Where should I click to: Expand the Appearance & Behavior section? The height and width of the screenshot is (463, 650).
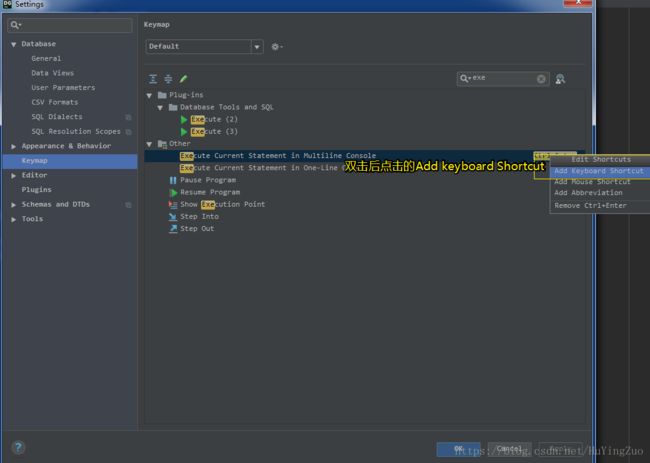tap(13, 146)
